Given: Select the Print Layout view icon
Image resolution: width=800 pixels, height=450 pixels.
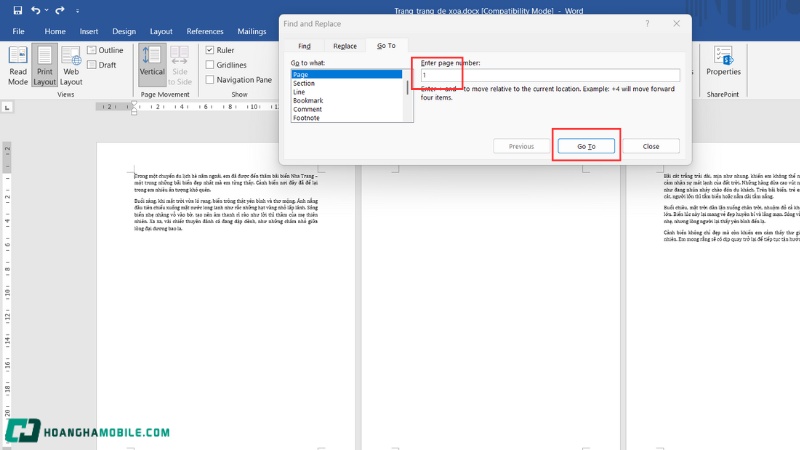Looking at the screenshot, I should (44, 64).
